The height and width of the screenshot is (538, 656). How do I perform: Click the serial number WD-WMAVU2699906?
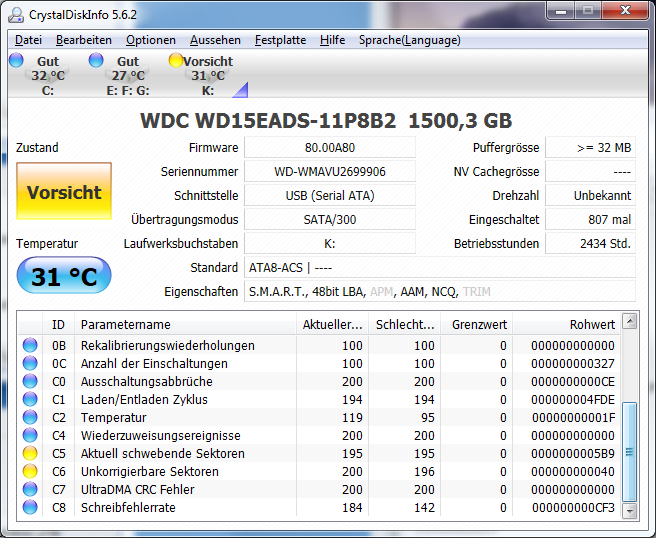click(x=330, y=172)
